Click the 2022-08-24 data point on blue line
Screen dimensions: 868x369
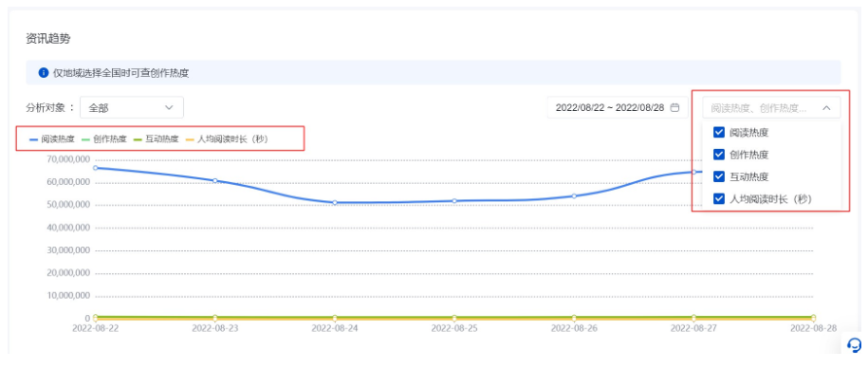335,202
